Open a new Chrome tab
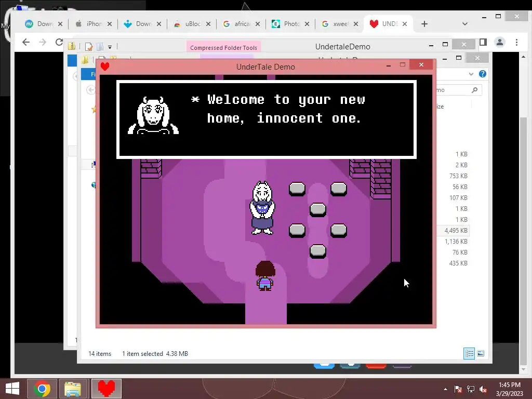 click(x=424, y=24)
